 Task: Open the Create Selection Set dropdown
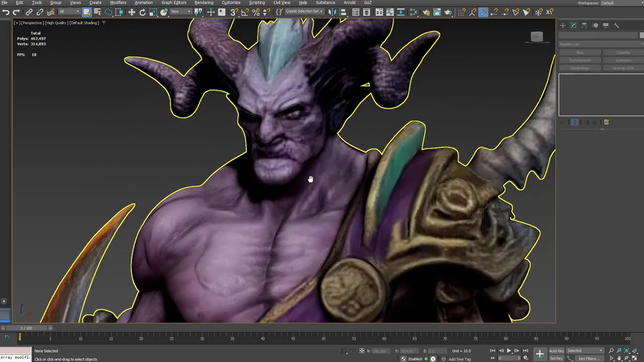click(304, 12)
